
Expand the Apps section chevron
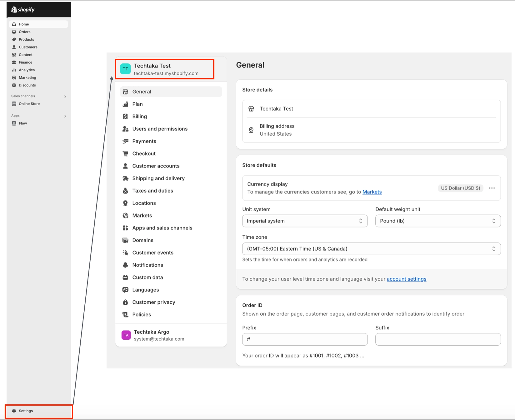65,116
